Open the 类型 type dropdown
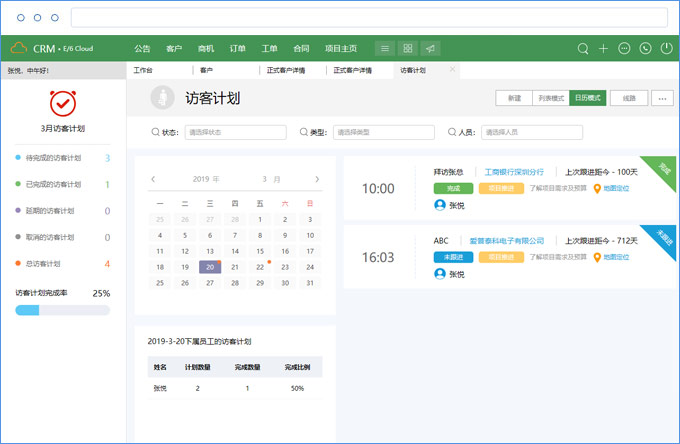 (x=384, y=132)
